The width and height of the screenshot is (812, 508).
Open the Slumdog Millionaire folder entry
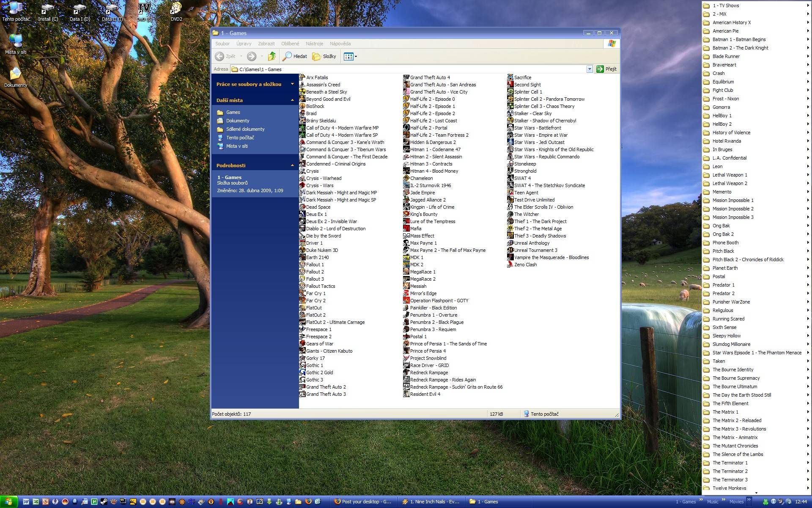pyautogui.click(x=756, y=344)
